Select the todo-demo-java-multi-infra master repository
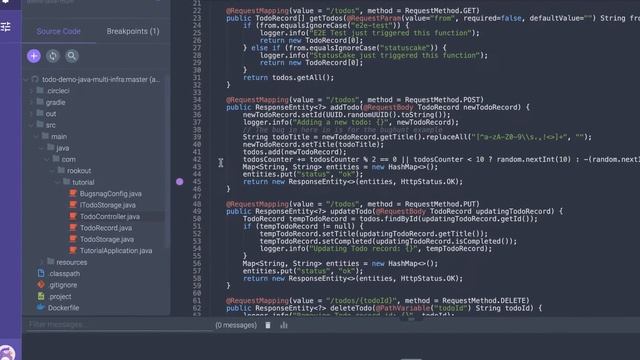 pos(101,80)
